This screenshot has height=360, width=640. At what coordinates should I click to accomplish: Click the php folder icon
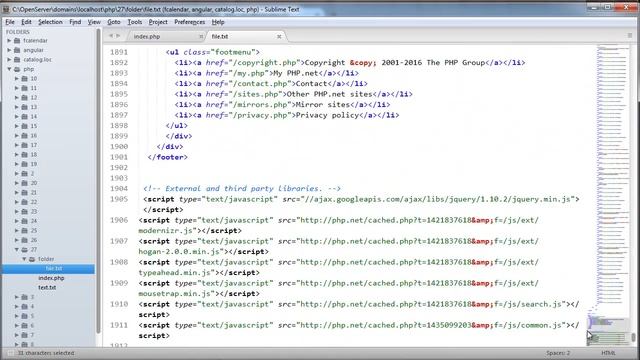(17, 69)
